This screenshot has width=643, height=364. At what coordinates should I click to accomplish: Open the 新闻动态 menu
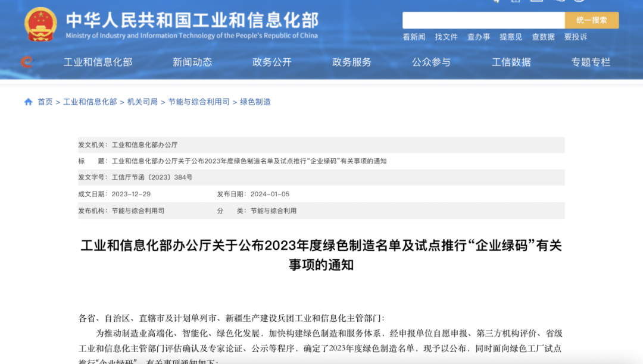192,62
